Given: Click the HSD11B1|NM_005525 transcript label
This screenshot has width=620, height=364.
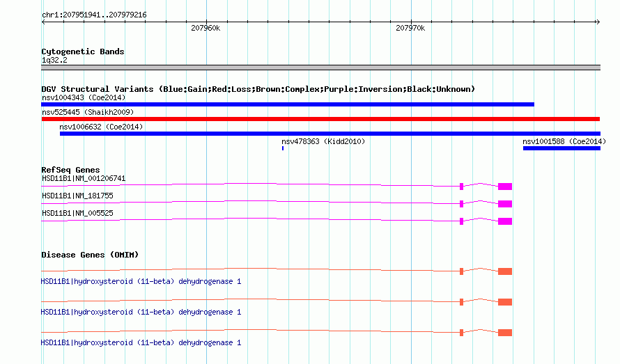Looking at the screenshot, I should tap(77, 213).
